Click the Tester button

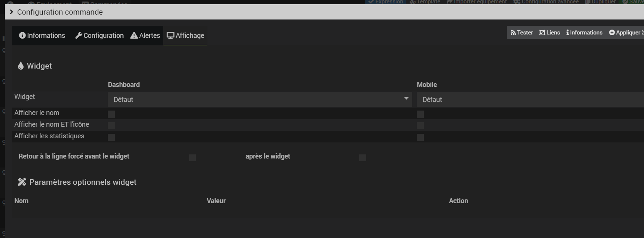pyautogui.click(x=522, y=33)
